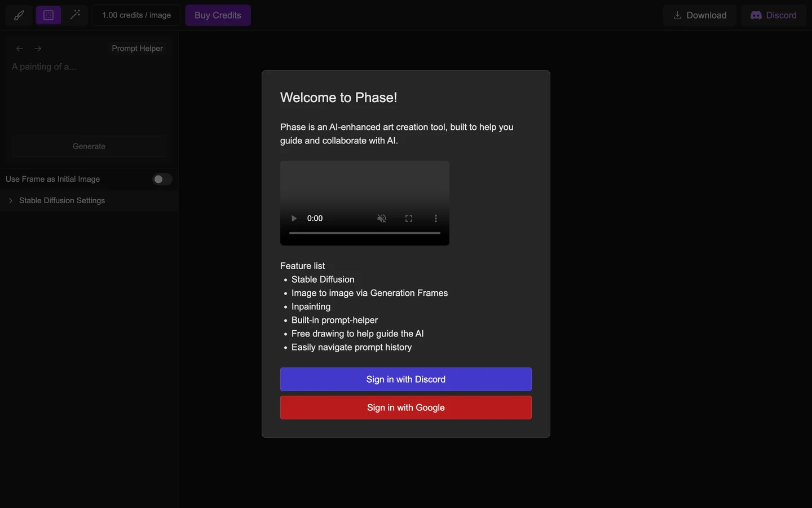
Task: Go back in prompt history
Action: 20,49
